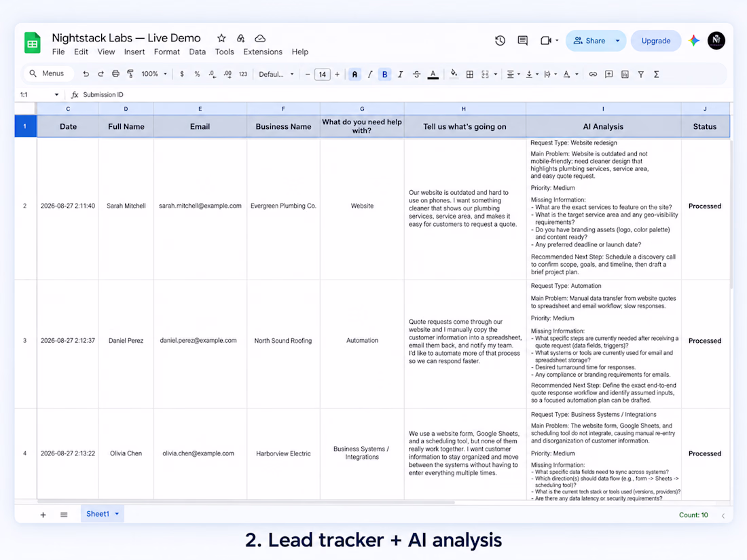Open the text color picker
Viewport: 747px width, 560px height.
click(x=433, y=74)
